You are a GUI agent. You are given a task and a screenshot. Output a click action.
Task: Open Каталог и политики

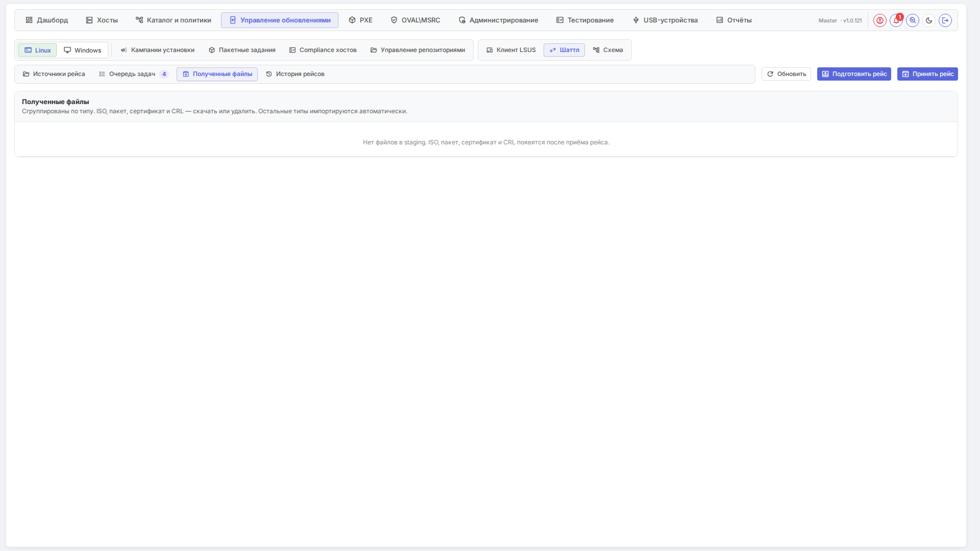point(174,20)
